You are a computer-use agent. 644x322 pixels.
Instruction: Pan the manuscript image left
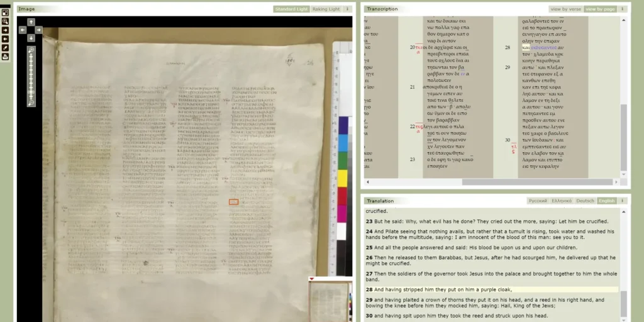23,30
